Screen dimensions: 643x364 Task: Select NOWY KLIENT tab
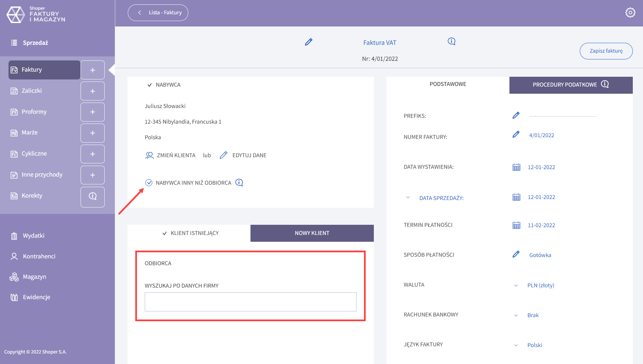(312, 233)
